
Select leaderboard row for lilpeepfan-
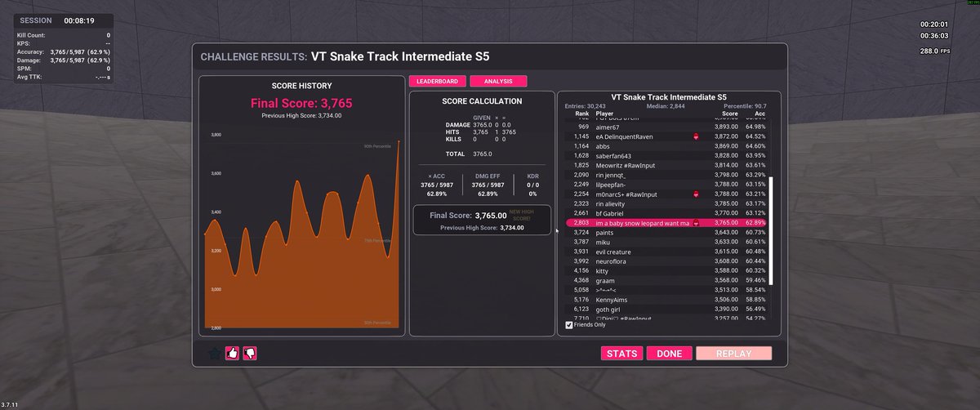pyautogui.click(x=666, y=185)
